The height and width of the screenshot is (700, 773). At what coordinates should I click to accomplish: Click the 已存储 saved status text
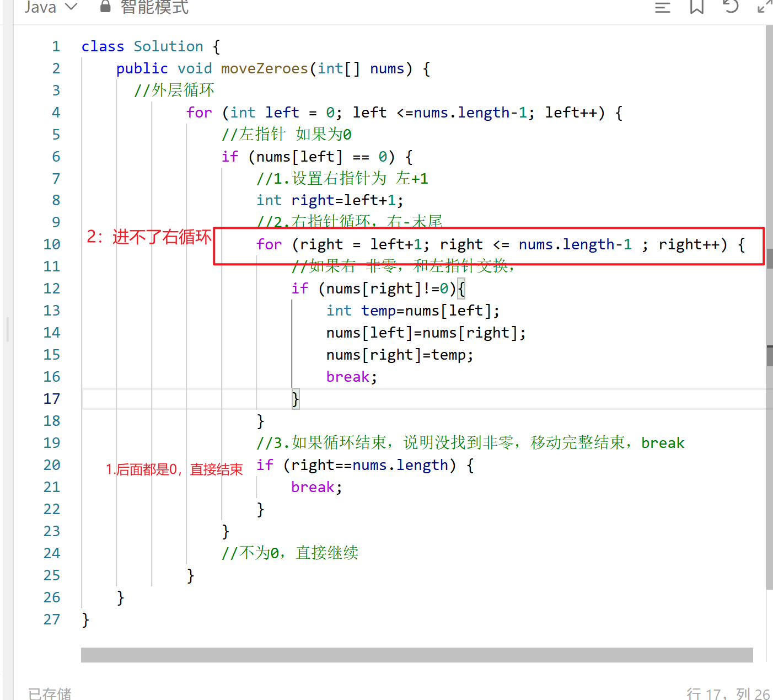pyautogui.click(x=49, y=693)
